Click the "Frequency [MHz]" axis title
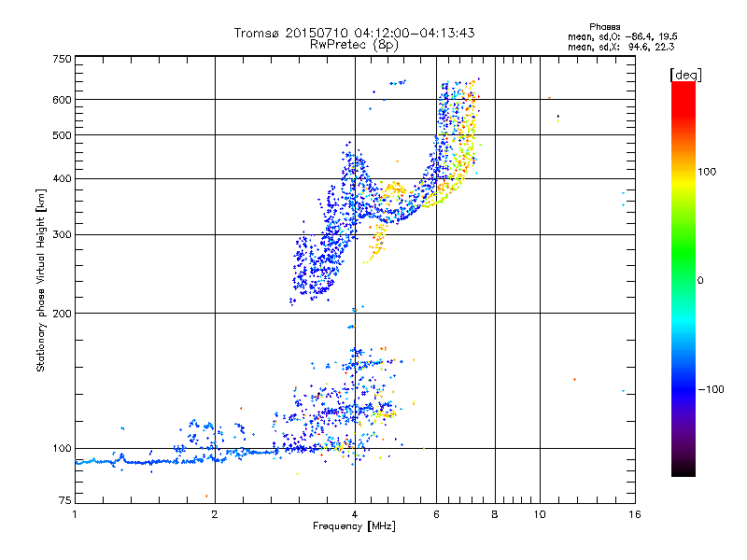747x560 pixels. [x=354, y=526]
